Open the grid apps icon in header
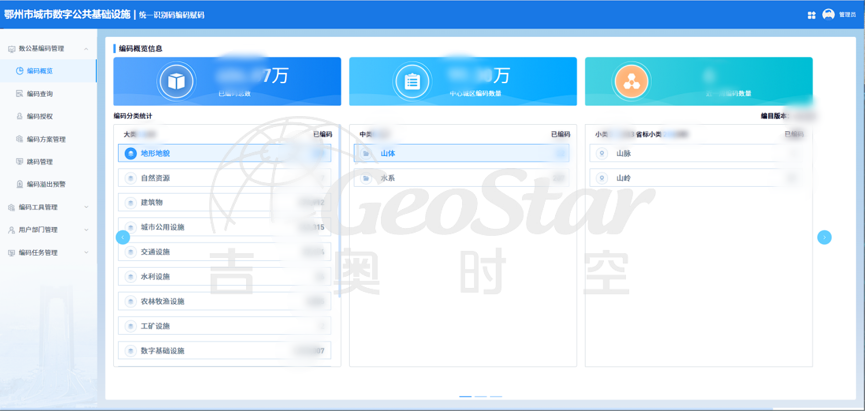The image size is (865, 411). pyautogui.click(x=811, y=15)
